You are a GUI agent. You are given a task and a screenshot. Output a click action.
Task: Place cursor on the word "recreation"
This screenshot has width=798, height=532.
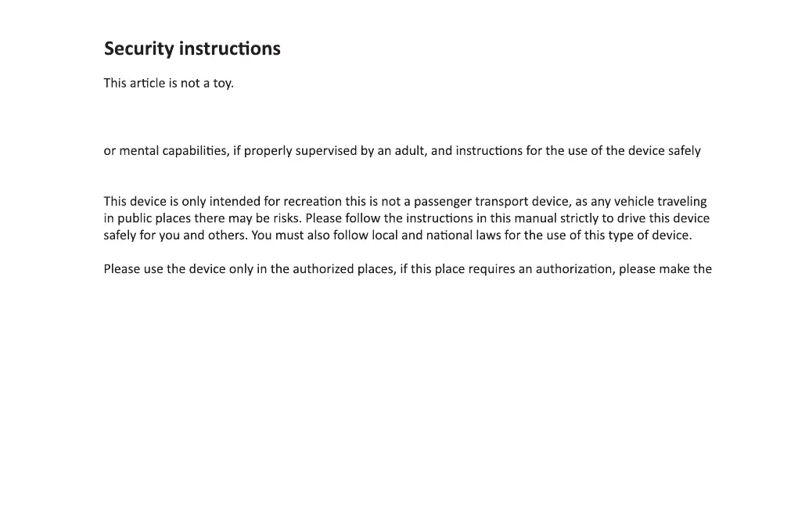click(x=313, y=201)
